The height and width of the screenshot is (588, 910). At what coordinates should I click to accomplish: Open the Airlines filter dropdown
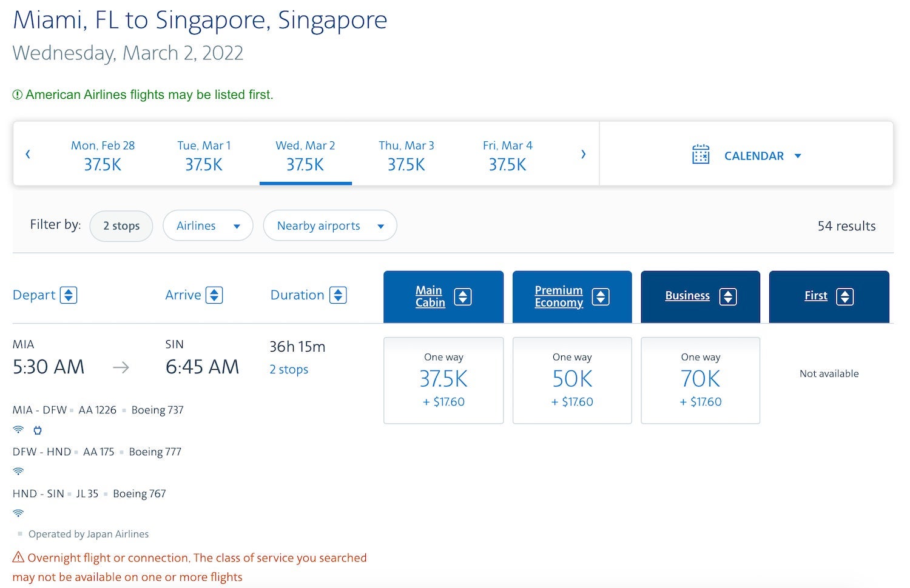coord(207,226)
